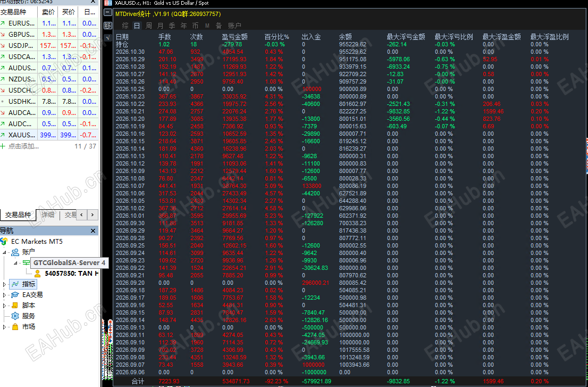Screen dimensions: 588x387
Task: Click the 服务 services gear icon
Action: 15,316
